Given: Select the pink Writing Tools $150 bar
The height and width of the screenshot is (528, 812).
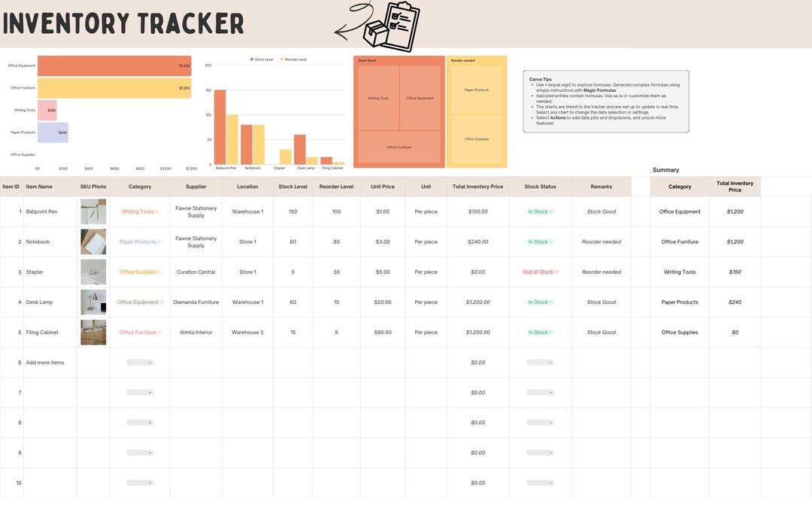Looking at the screenshot, I should pos(47,111).
